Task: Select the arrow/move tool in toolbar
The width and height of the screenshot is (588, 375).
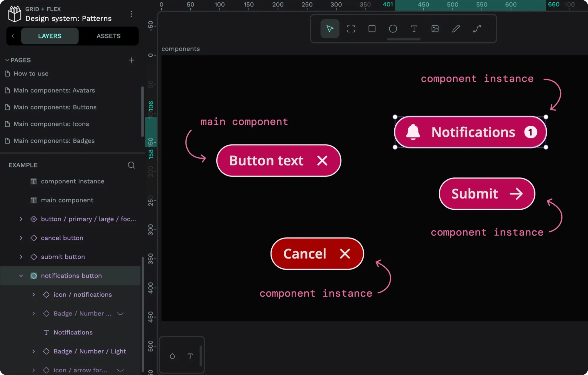Action: [329, 29]
